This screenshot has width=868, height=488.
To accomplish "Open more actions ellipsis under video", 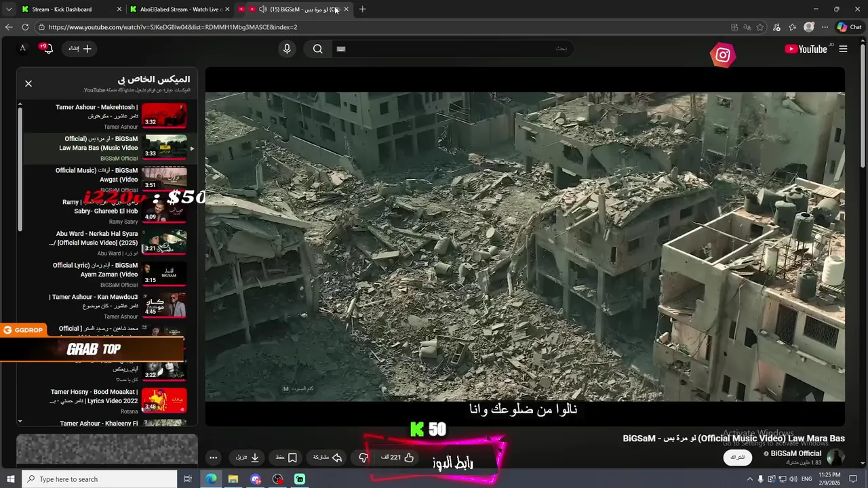I will pyautogui.click(x=213, y=457).
